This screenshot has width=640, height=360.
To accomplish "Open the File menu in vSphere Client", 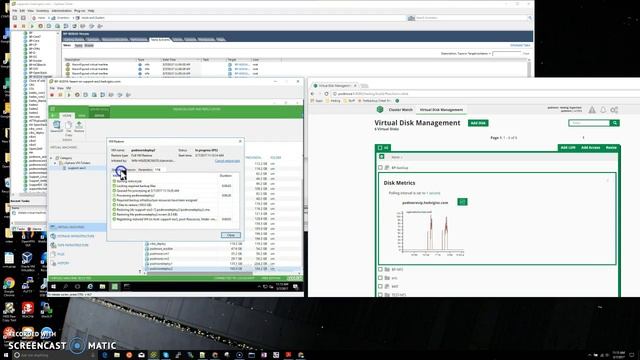I will click(15, 11).
